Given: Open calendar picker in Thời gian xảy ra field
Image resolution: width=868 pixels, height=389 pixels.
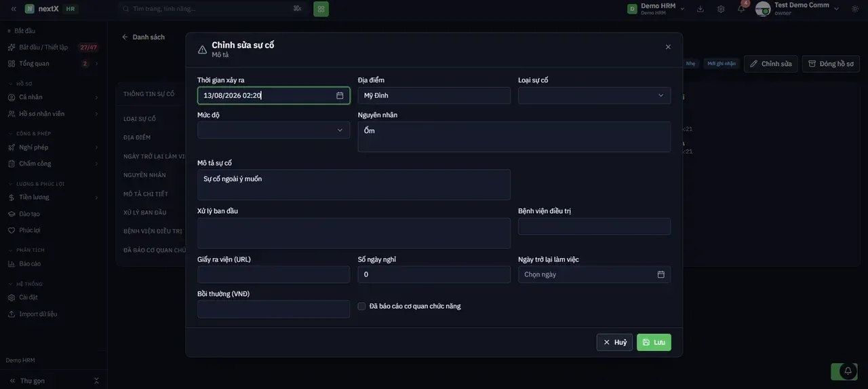Looking at the screenshot, I should (340, 96).
